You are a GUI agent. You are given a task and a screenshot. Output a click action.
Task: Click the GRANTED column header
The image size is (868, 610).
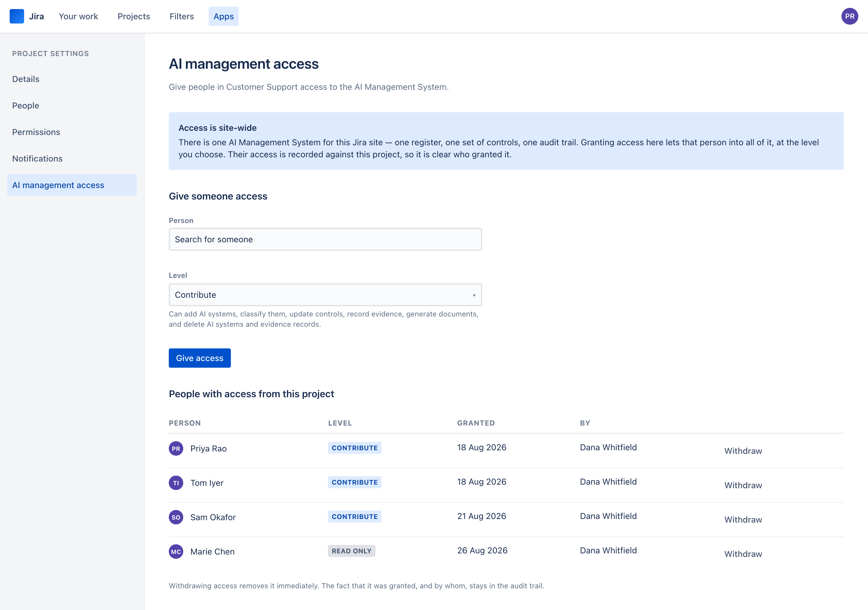click(x=476, y=423)
